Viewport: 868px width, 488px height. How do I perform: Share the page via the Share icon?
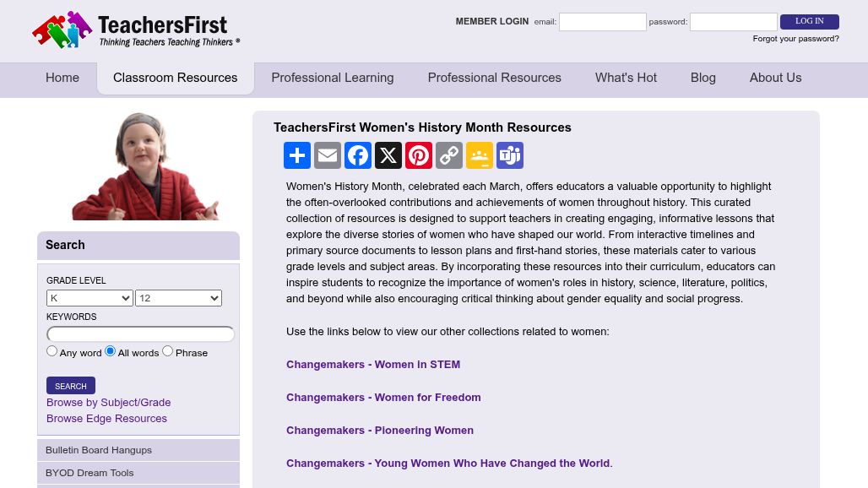(x=297, y=155)
